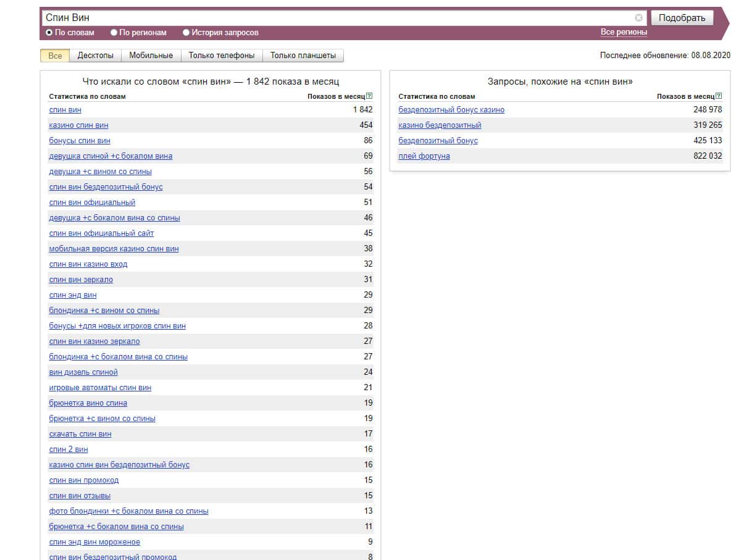Screen dimensions: 736x560
Task: Open the "Все регионы" region selector
Action: [624, 32]
